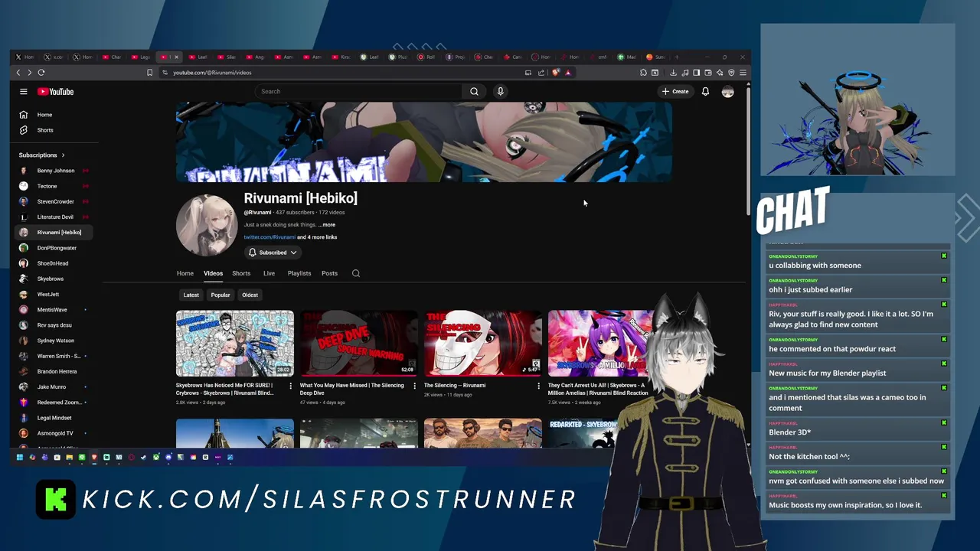Open Steam from the taskbar
Screen dimensions: 980x551
point(144,458)
